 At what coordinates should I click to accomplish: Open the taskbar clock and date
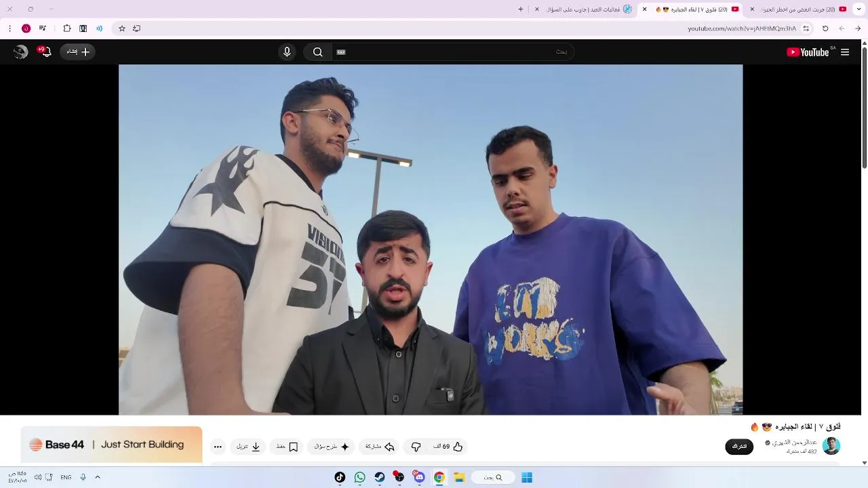[x=18, y=477]
